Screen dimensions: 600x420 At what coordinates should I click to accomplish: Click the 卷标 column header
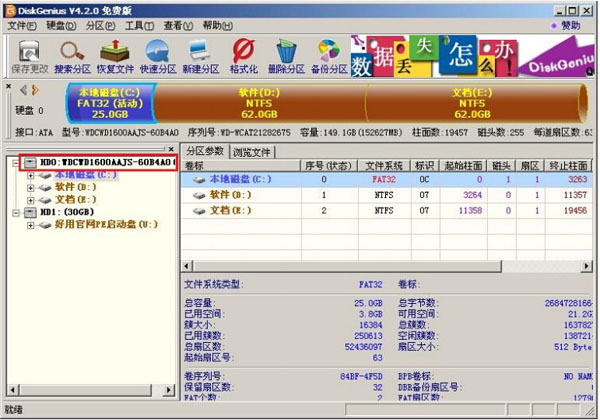[x=241, y=166]
